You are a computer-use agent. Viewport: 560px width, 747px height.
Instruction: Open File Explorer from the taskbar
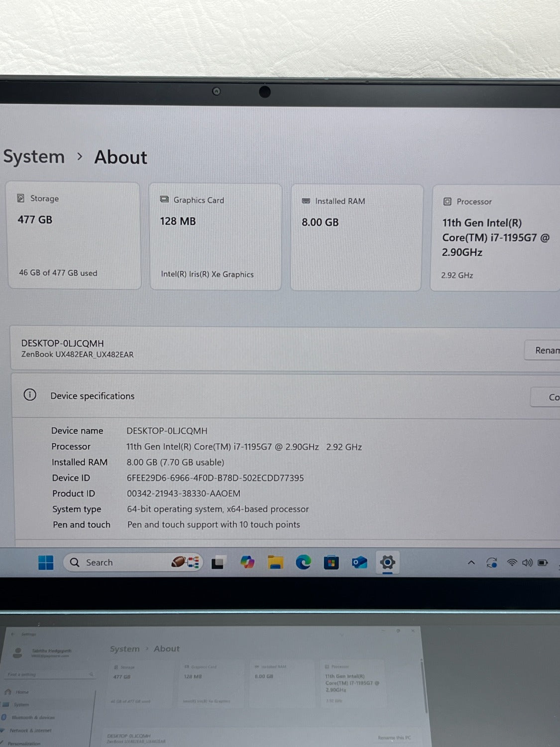(x=275, y=563)
